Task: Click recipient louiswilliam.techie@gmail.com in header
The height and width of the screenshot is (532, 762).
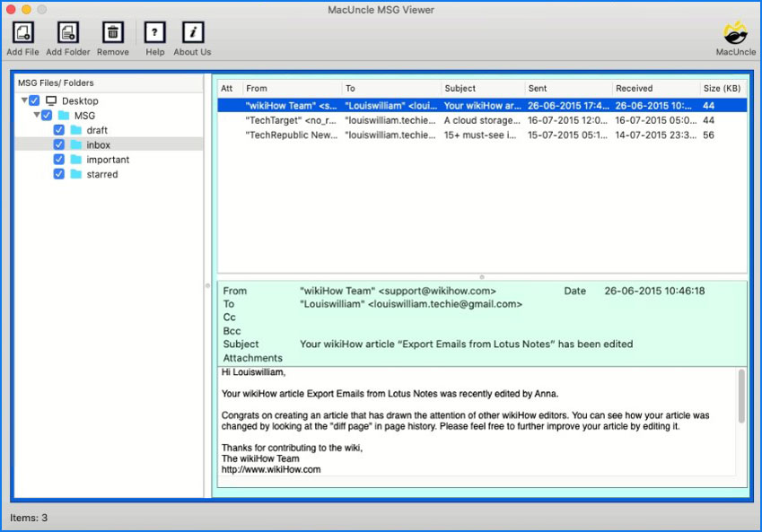Action: tap(445, 304)
